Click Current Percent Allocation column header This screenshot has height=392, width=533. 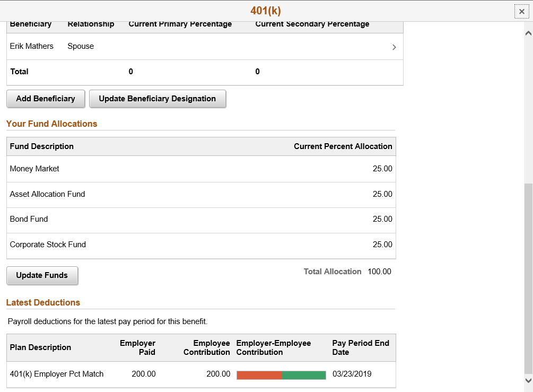click(343, 146)
